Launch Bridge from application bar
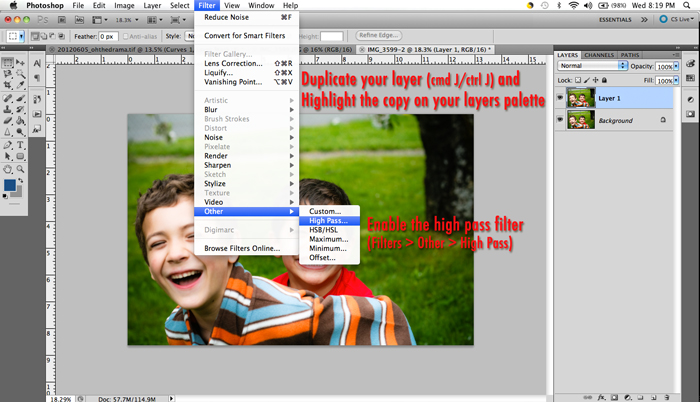 coord(62,20)
